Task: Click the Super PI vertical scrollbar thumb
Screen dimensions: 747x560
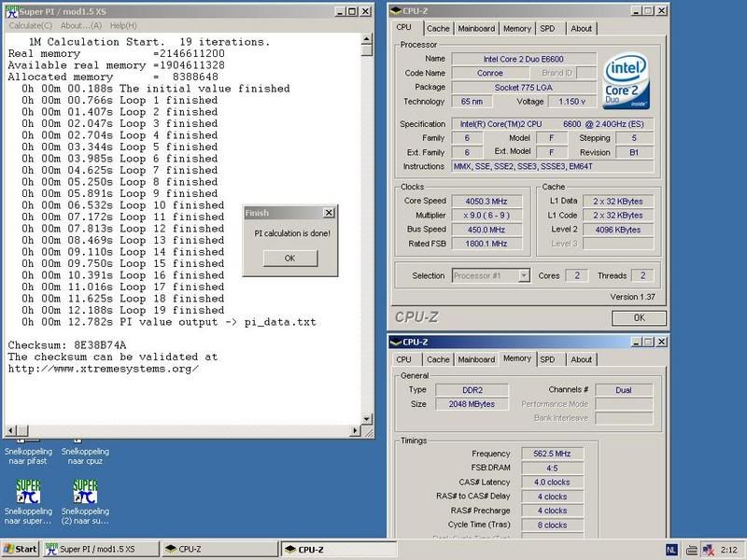Action: point(366,50)
